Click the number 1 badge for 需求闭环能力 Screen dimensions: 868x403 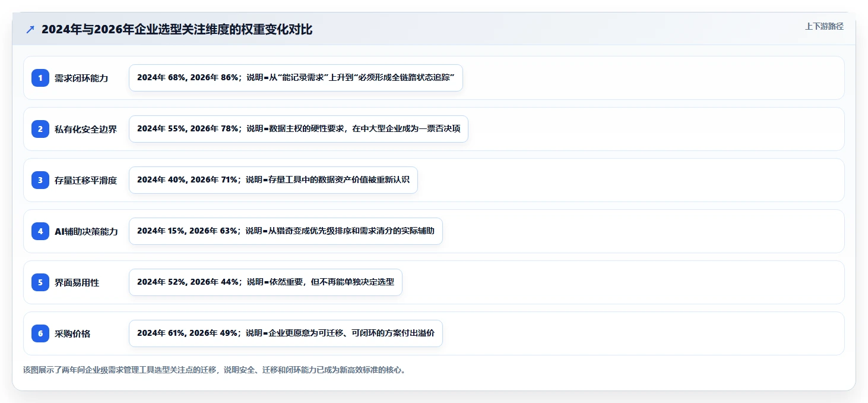click(x=40, y=78)
